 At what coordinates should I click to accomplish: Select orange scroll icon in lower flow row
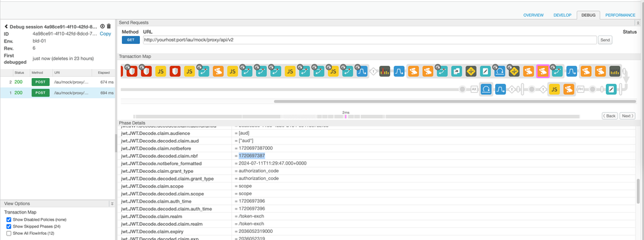click(569, 89)
